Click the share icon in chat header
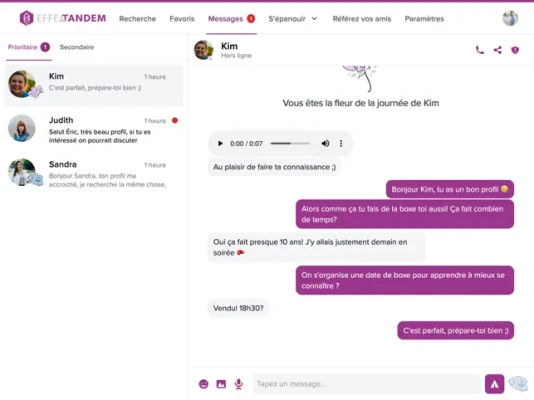 coord(498,50)
